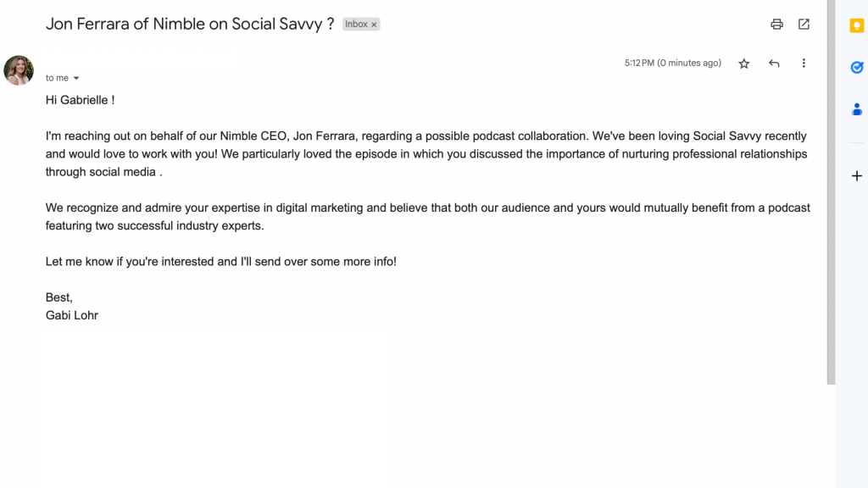This screenshot has height=488, width=868.
Task: Open the three-dot More options menu
Action: coord(804,64)
